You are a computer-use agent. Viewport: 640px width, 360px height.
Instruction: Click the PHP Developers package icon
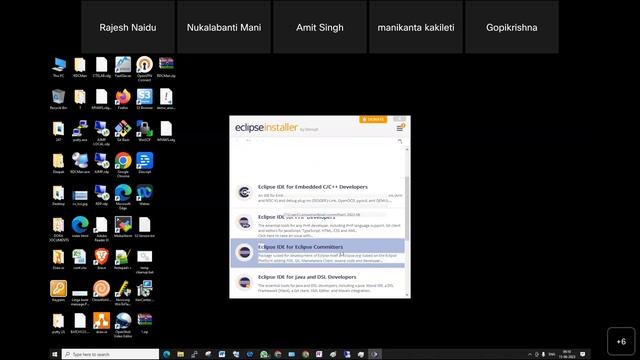click(x=244, y=222)
